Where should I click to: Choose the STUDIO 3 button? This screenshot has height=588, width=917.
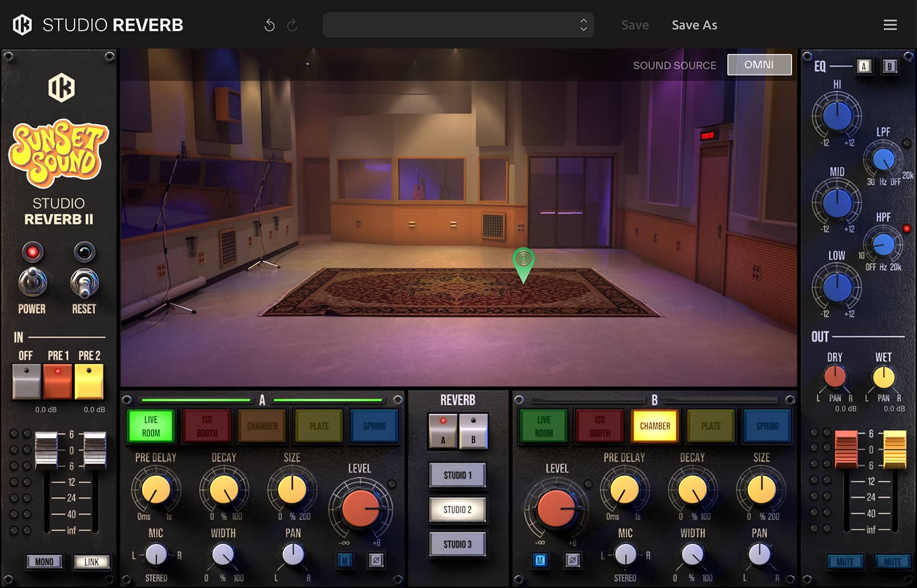457,544
